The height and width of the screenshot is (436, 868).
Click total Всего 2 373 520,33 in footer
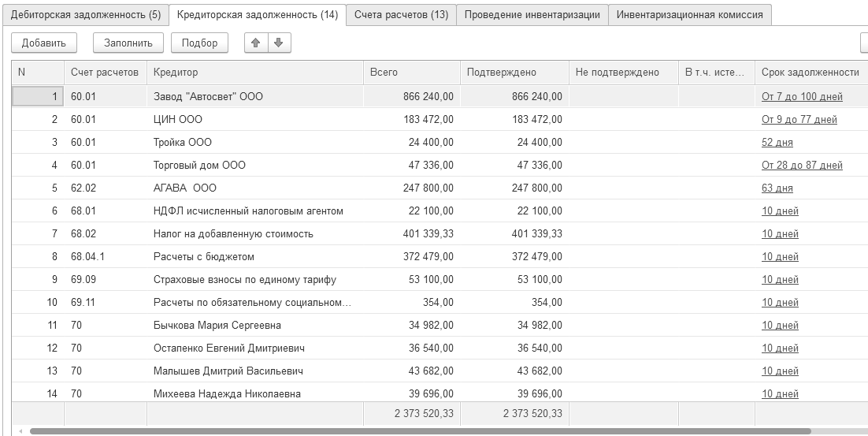[x=411, y=413]
